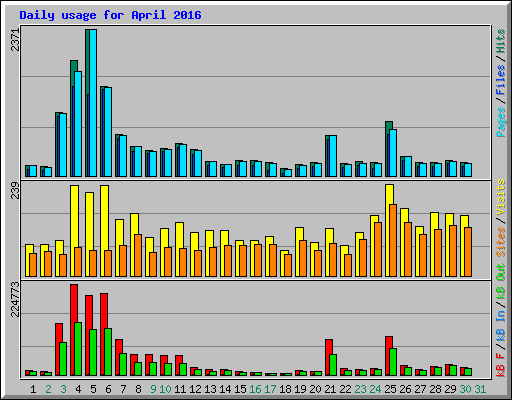This screenshot has height=400, width=512.
Task: Click day label '12' on the x-axis
Action: tap(195, 389)
